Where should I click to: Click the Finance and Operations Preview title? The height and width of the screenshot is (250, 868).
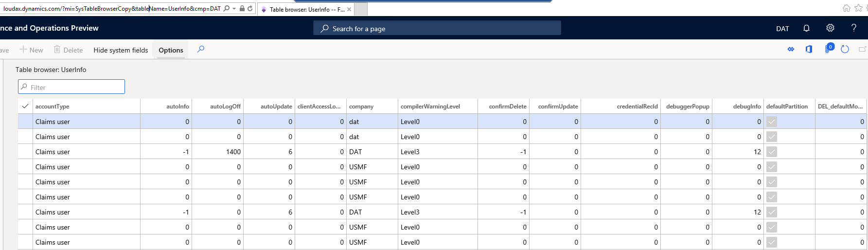pos(49,28)
